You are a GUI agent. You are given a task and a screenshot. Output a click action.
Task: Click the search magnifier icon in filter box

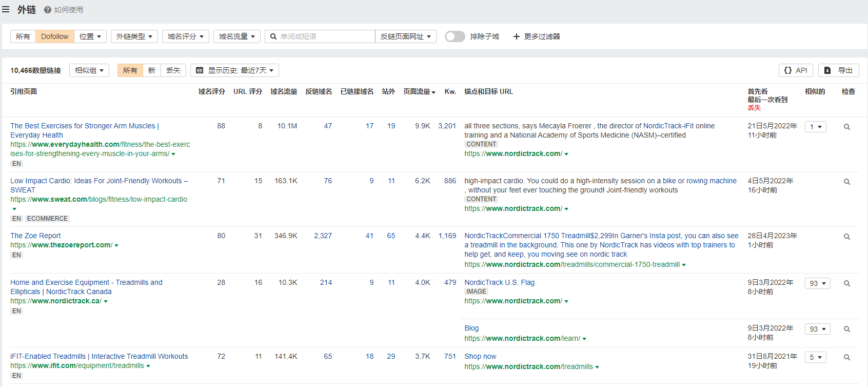click(x=273, y=36)
